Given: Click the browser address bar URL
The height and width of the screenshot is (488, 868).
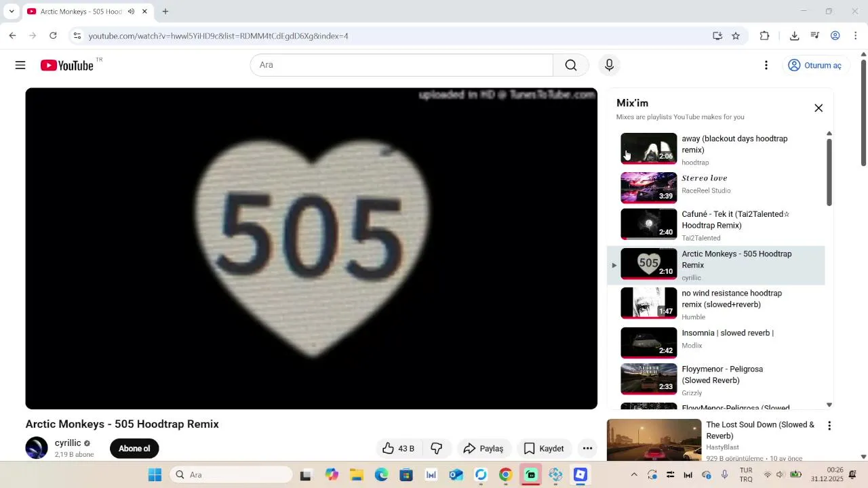Looking at the screenshot, I should [218, 36].
